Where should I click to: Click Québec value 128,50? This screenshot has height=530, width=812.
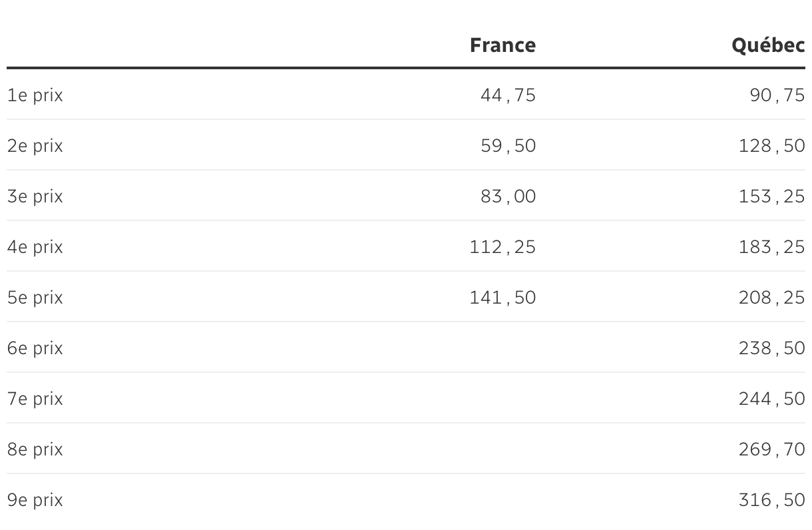[x=771, y=146]
